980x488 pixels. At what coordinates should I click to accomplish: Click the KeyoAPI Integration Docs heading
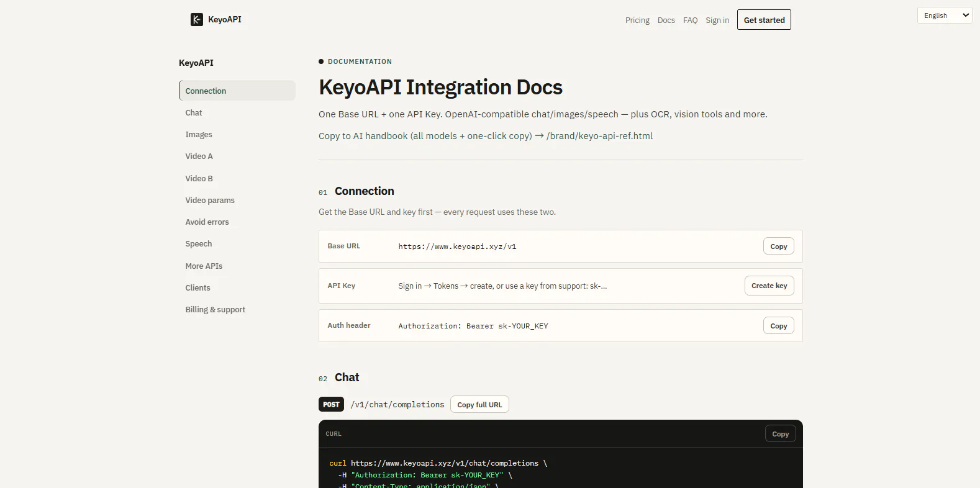pyautogui.click(x=441, y=88)
